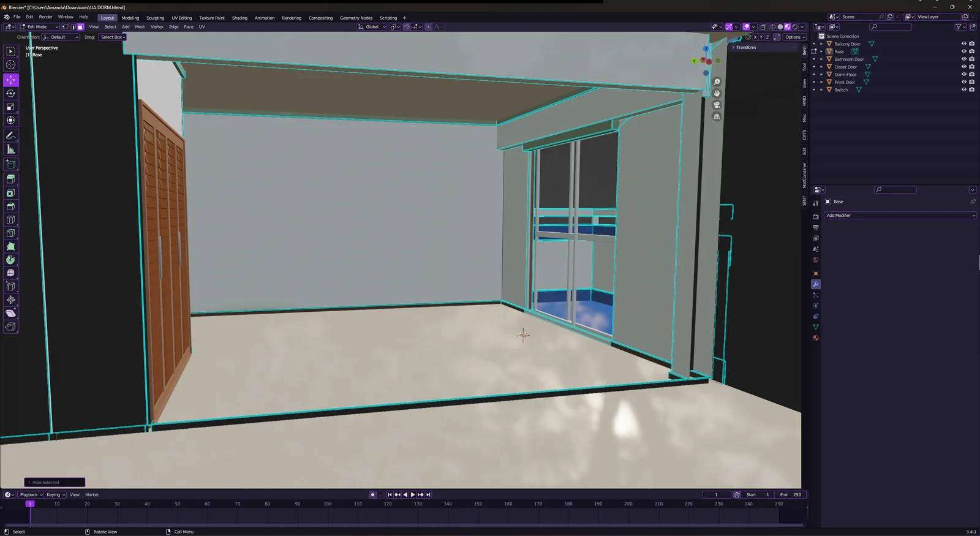980x536 pixels.
Task: Select the Shear tool
Action: point(11,313)
